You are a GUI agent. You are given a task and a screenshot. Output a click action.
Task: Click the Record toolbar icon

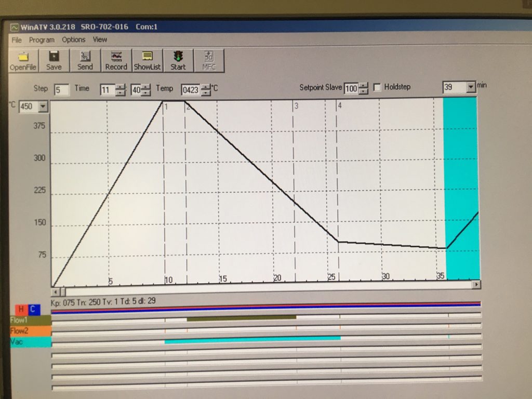pos(116,56)
